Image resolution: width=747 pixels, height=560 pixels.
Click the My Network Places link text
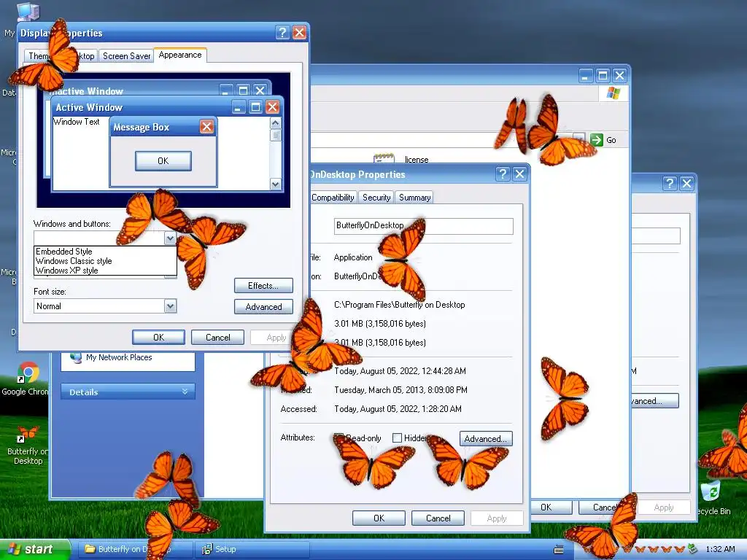tap(119, 357)
